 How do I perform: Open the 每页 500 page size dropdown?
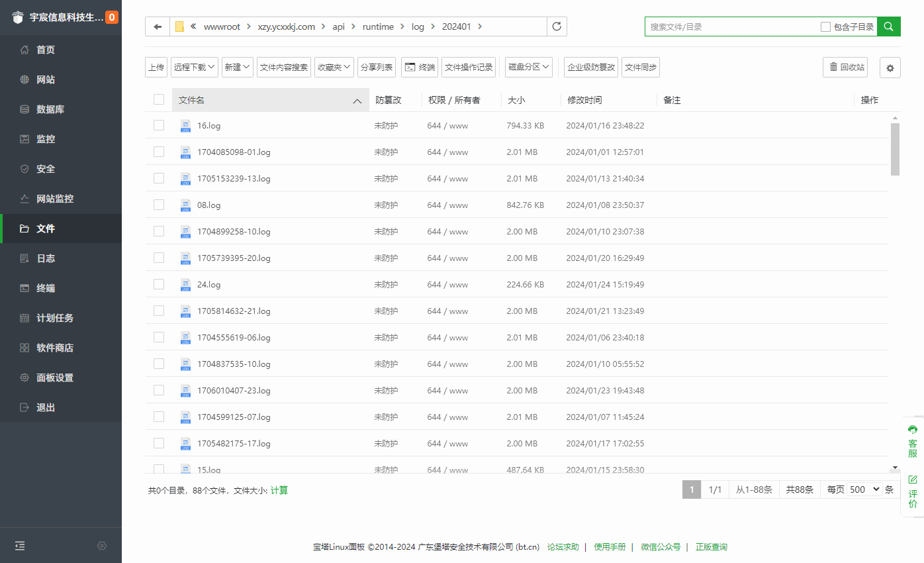(864, 489)
